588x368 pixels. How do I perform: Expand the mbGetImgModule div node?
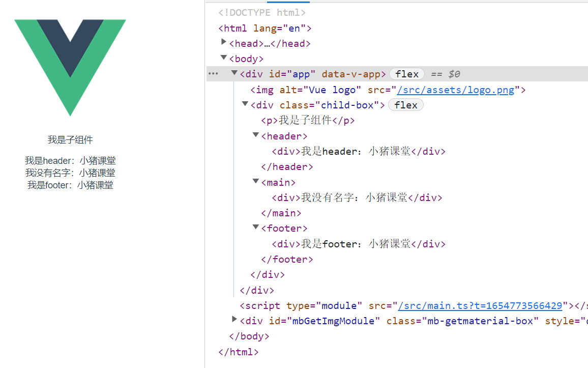click(234, 319)
